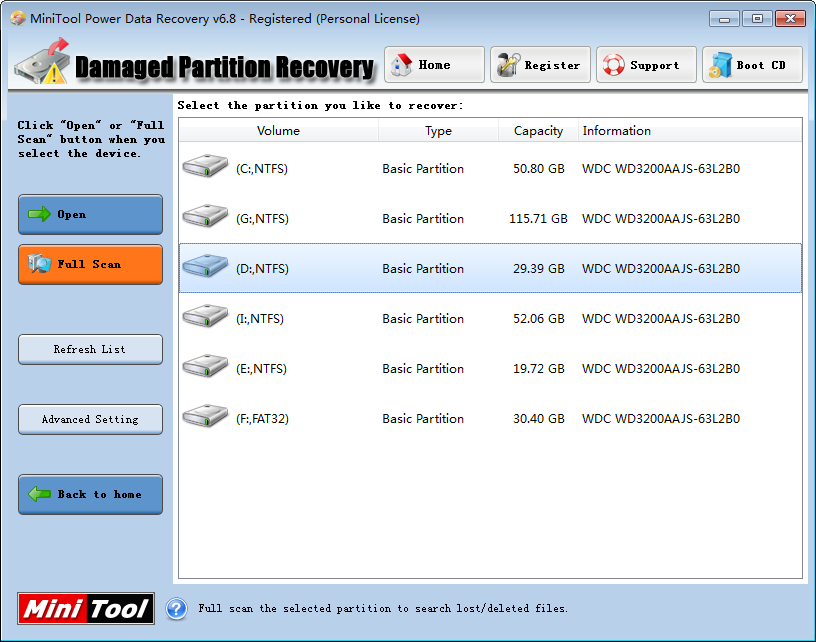Viewport: 816px width, 642px height.
Task: Click the Information column header
Action: tap(690, 131)
